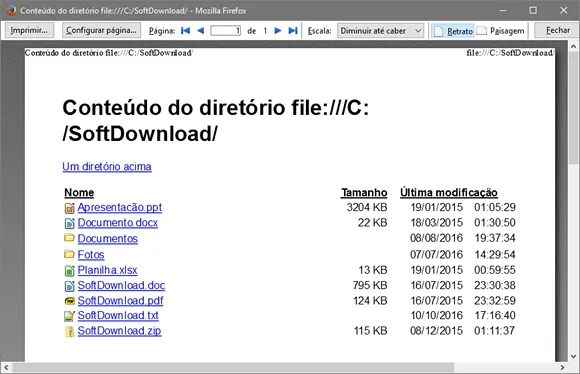Image resolution: width=580 pixels, height=374 pixels.
Task: Open the Documento.docx link
Action: [118, 223]
